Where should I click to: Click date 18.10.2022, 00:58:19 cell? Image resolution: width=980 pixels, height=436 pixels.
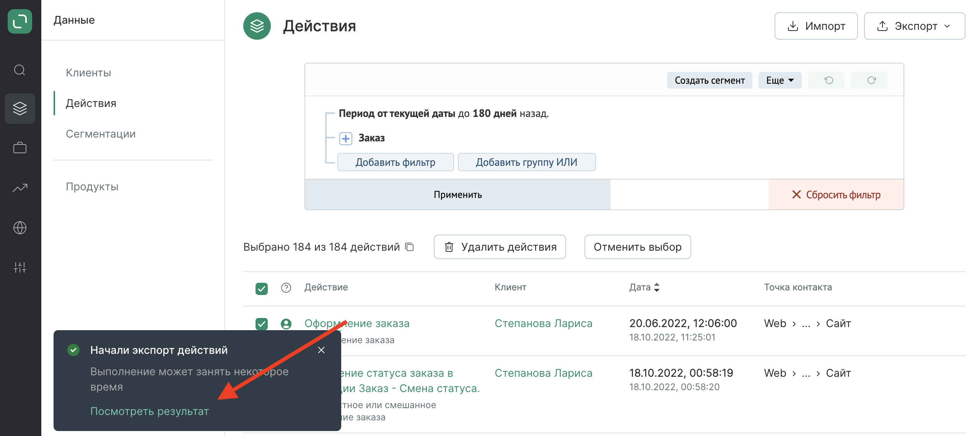click(681, 373)
